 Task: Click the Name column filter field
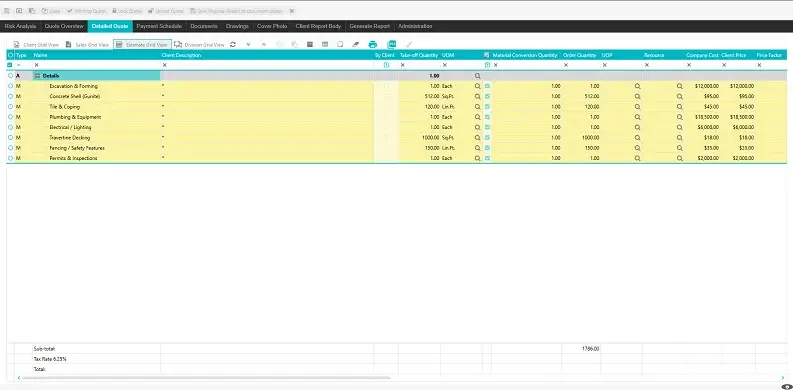[x=96, y=65]
